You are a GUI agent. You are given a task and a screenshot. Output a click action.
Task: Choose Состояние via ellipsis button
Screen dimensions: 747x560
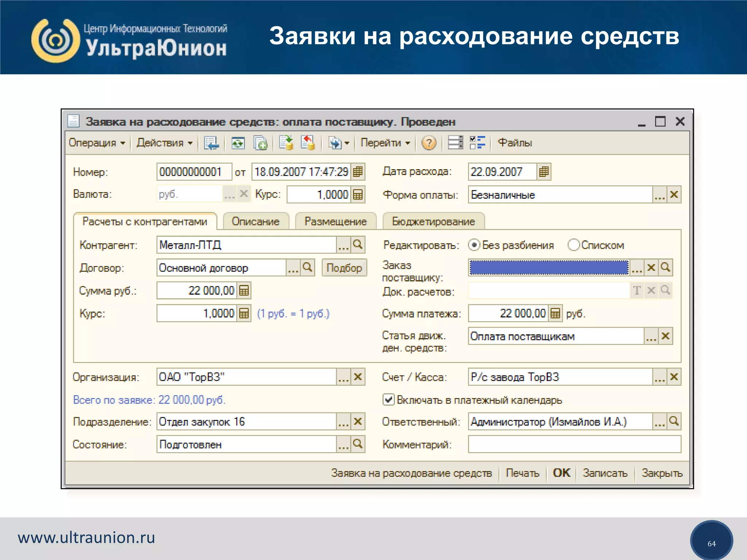343,444
